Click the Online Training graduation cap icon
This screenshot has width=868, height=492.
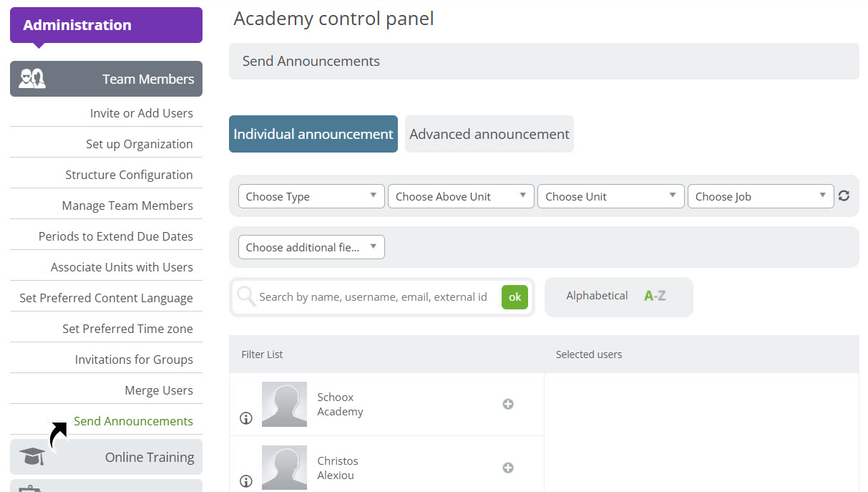coord(32,457)
